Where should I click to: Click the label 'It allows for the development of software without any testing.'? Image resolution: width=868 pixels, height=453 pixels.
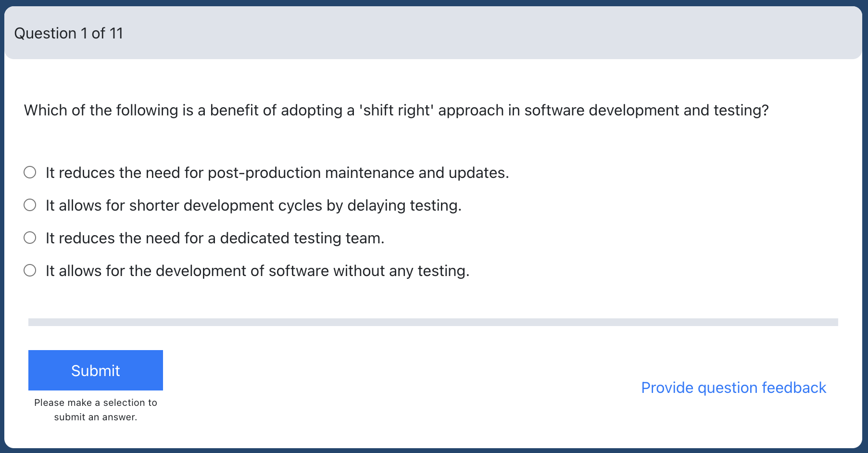pyautogui.click(x=257, y=271)
